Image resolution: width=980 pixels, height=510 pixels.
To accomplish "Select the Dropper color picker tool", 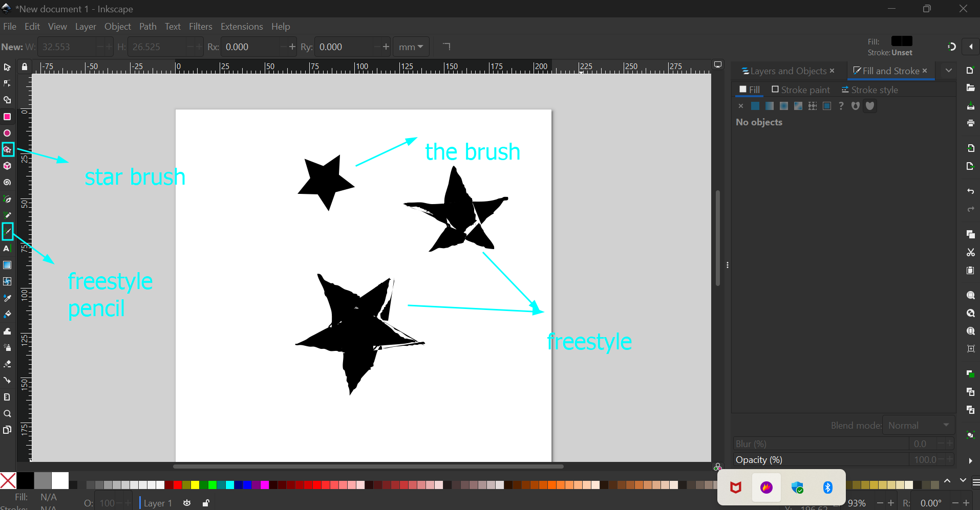I will [x=7, y=298].
